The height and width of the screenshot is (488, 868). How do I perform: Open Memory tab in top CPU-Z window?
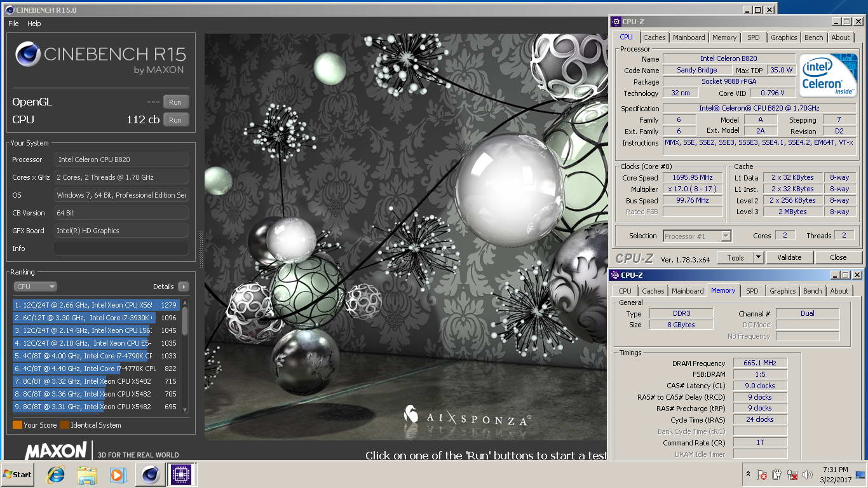click(724, 37)
